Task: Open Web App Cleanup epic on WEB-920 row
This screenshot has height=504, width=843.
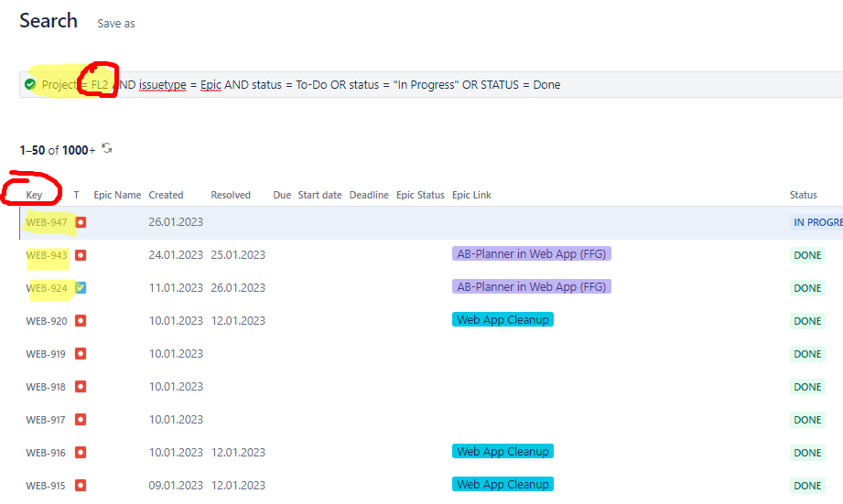Action: pyautogui.click(x=503, y=320)
